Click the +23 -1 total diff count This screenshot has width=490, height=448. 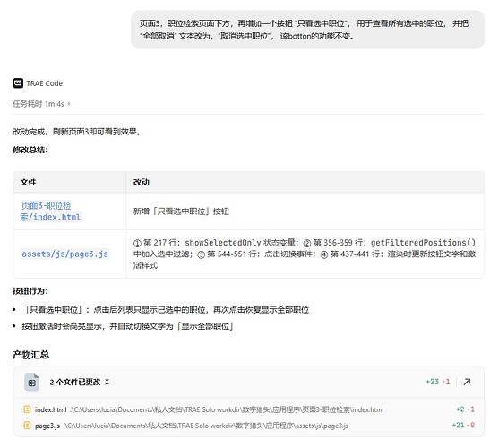point(438,382)
